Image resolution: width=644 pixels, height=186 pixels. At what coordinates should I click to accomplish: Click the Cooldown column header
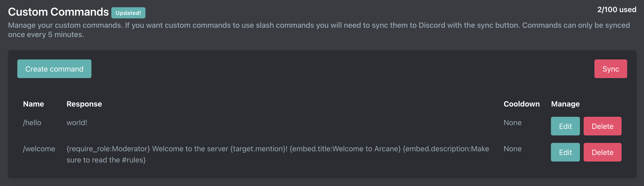(521, 104)
